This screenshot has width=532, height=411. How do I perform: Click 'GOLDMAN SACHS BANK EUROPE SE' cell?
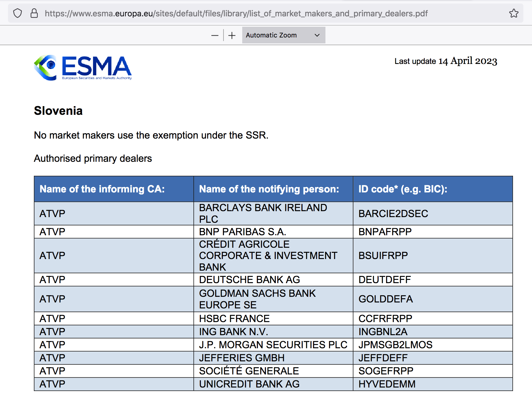tap(273, 299)
